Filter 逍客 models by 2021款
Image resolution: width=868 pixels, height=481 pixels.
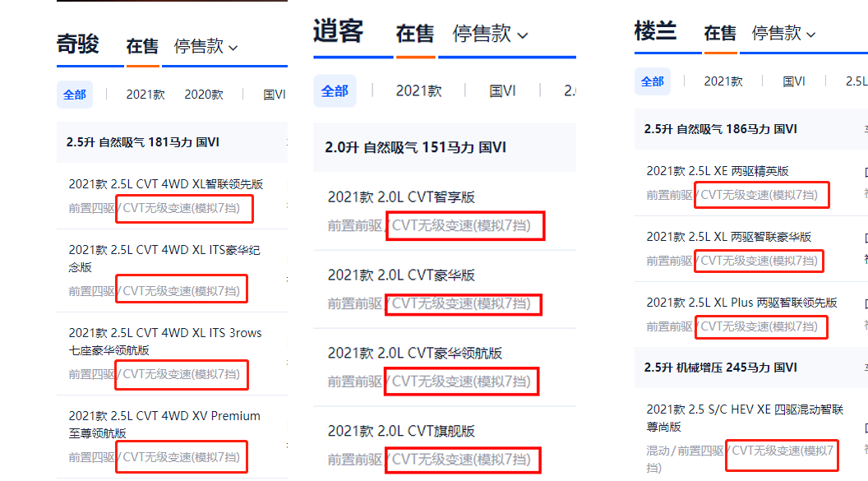coord(419,90)
